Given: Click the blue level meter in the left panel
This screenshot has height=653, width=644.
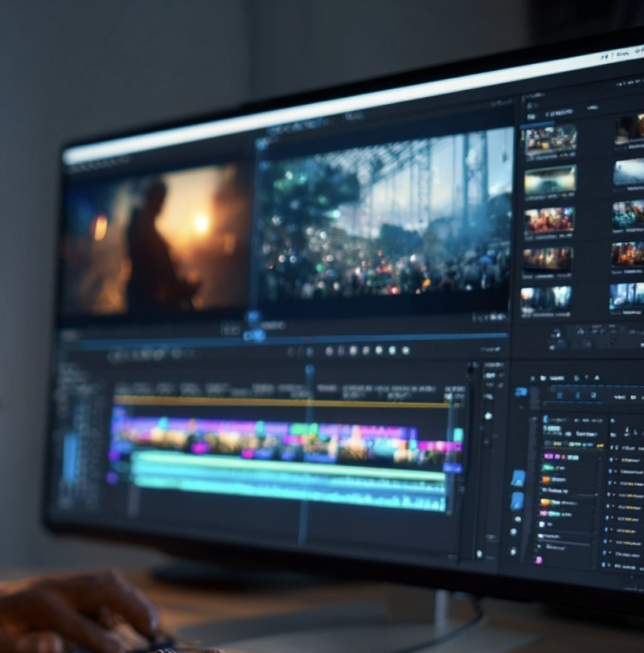Looking at the screenshot, I should [x=70, y=457].
